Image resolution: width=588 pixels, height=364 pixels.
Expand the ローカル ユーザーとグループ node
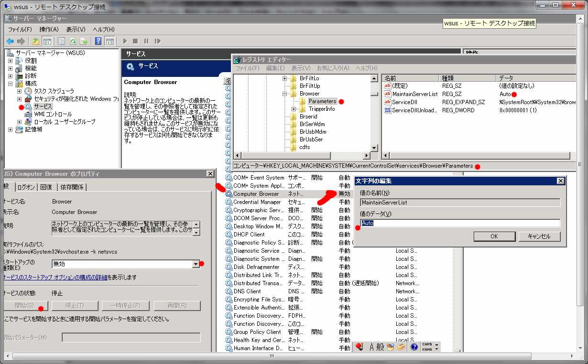[x=20, y=122]
